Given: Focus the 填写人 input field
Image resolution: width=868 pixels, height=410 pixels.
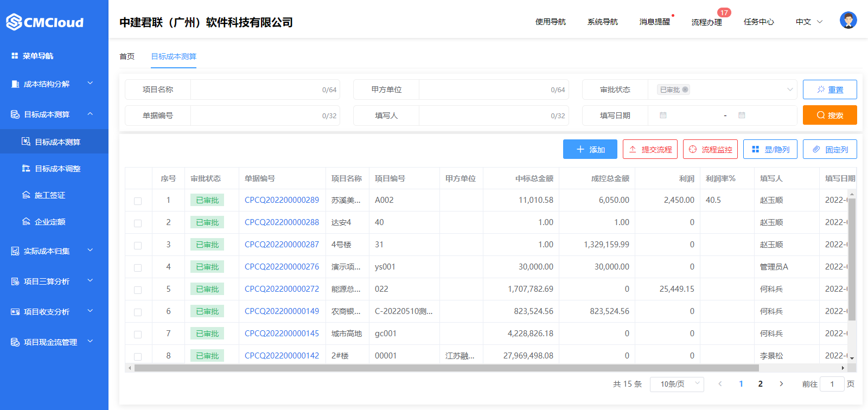Looking at the screenshot, I should [x=494, y=116].
